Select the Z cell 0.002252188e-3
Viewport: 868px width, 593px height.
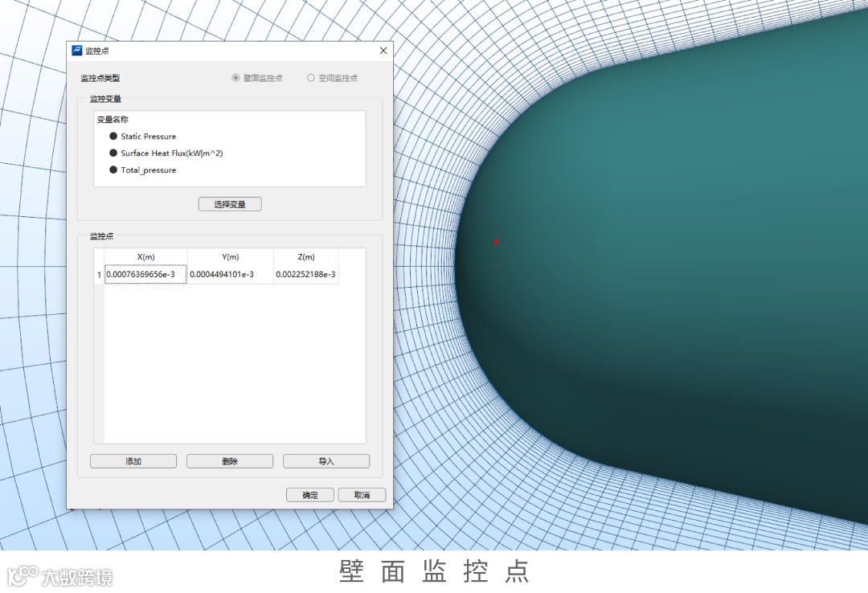click(x=306, y=275)
